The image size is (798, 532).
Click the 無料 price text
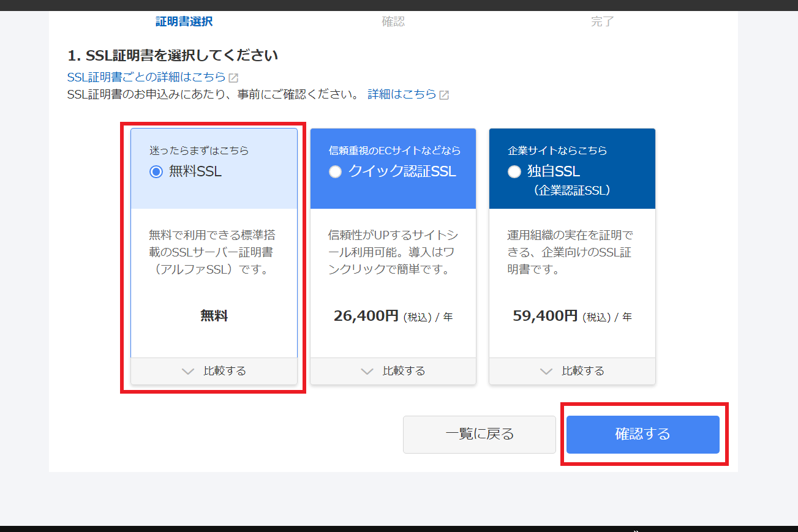click(x=214, y=316)
